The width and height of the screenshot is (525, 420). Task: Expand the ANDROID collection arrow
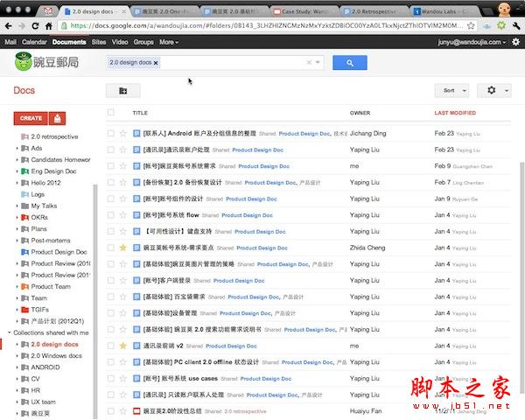[17, 367]
